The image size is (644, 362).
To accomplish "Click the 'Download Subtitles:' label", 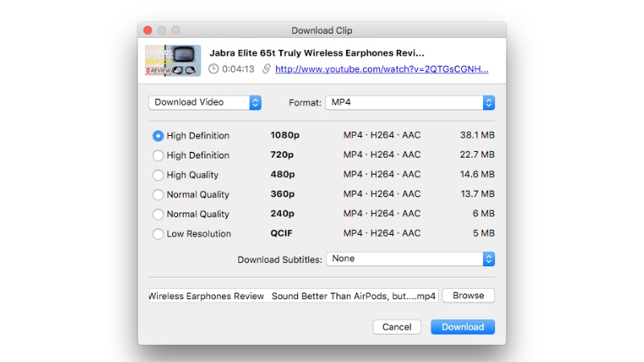I will click(x=279, y=260).
